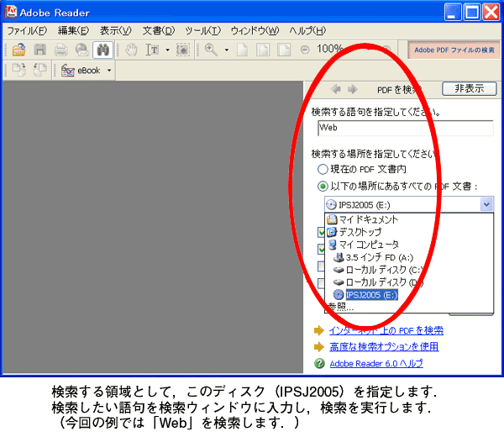Image resolution: width=504 pixels, height=437 pixels.
Task: Click the 非表示 hide button
Action: 470,88
